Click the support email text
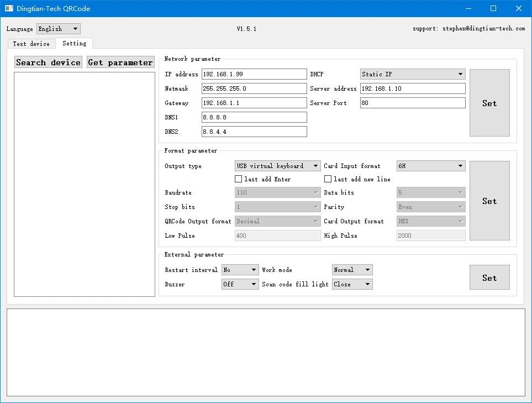This screenshot has width=532, height=403. tap(469, 29)
